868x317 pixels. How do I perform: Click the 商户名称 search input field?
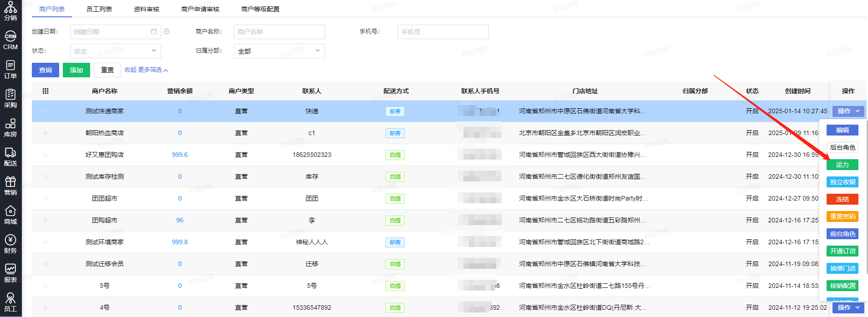click(279, 32)
